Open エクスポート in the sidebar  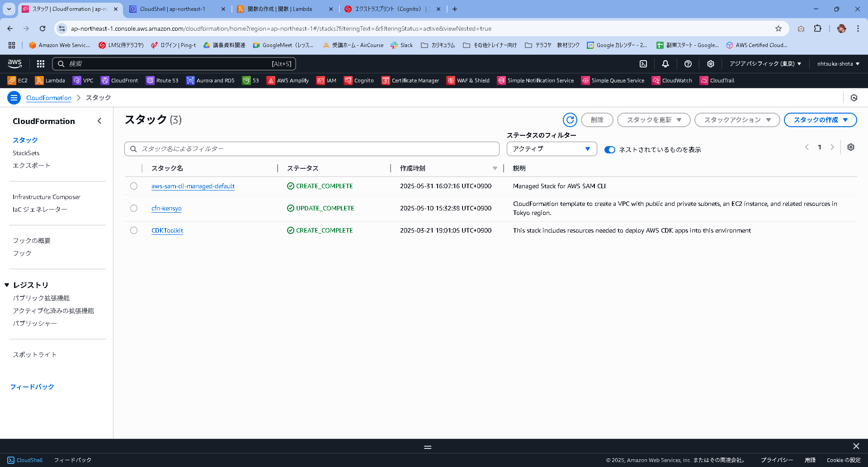(x=31, y=166)
